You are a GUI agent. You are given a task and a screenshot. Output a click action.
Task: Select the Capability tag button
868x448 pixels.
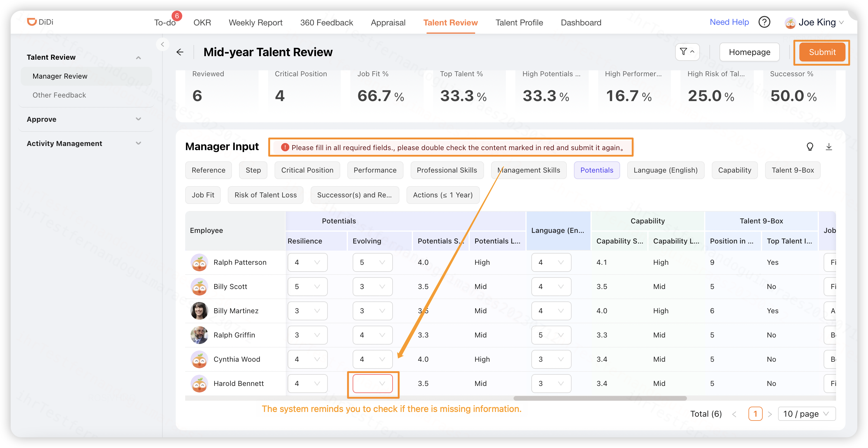(734, 170)
